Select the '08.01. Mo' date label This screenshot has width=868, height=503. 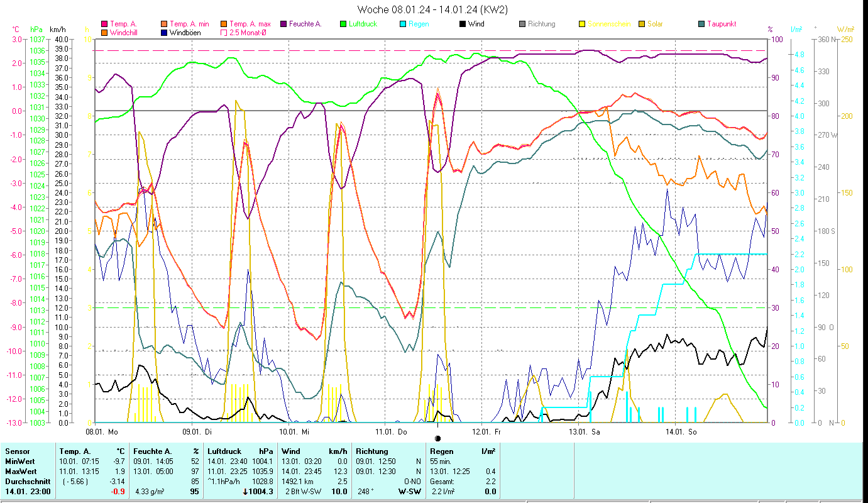coord(102,431)
